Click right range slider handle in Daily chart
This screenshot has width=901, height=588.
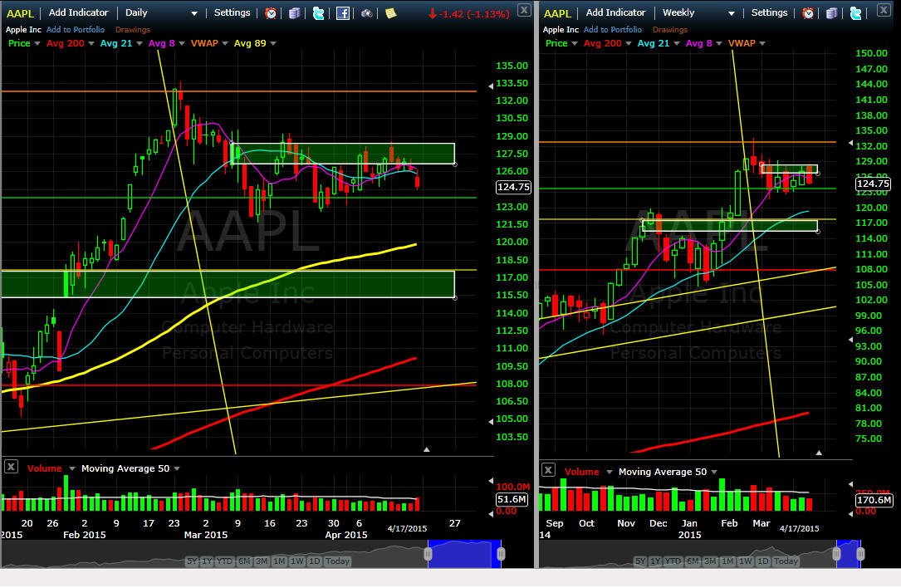tap(501, 554)
